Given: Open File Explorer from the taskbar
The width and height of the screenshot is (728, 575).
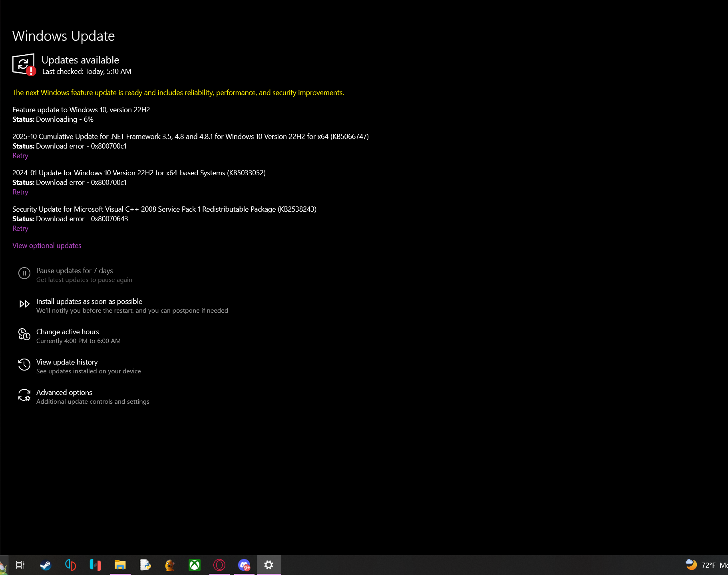Looking at the screenshot, I should 120,565.
